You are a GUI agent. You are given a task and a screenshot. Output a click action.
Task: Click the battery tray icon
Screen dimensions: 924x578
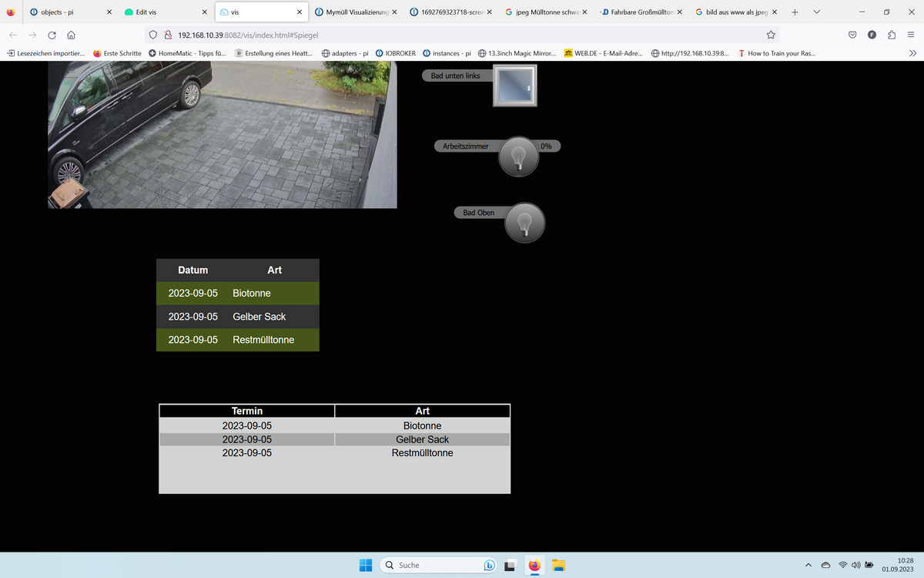pyautogui.click(x=869, y=565)
